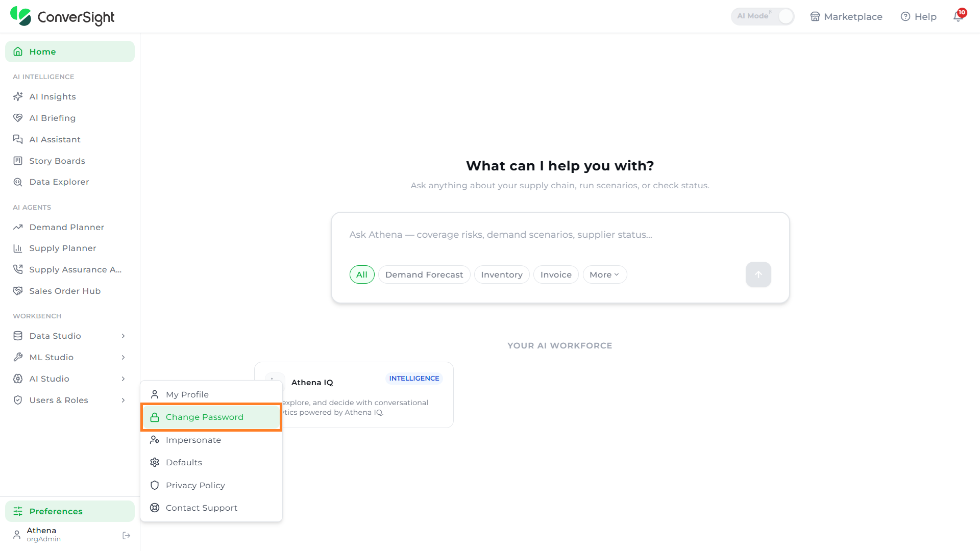
Task: Click the notifications bell icon
Action: [x=959, y=16]
